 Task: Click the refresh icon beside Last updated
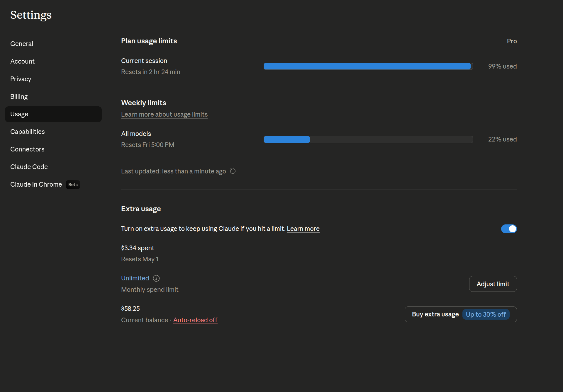pyautogui.click(x=233, y=171)
